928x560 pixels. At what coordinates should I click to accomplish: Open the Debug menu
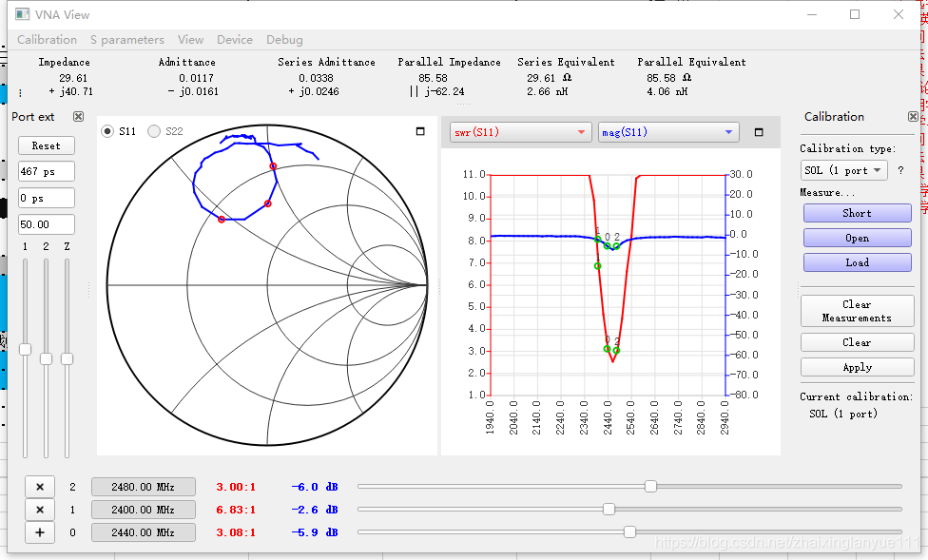tap(284, 40)
